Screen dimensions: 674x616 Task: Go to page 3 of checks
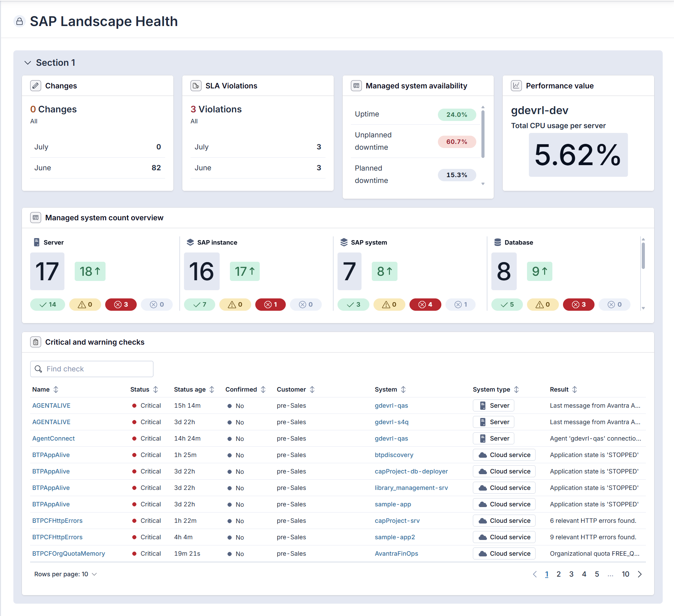[x=571, y=574]
